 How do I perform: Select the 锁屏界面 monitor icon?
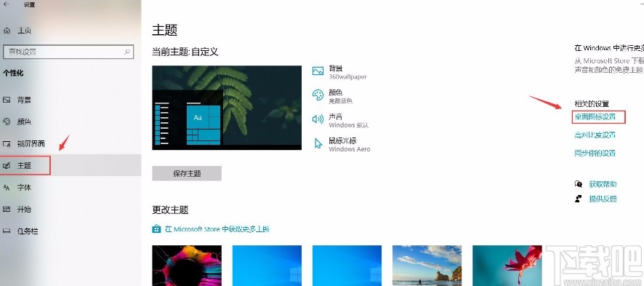coord(7,144)
